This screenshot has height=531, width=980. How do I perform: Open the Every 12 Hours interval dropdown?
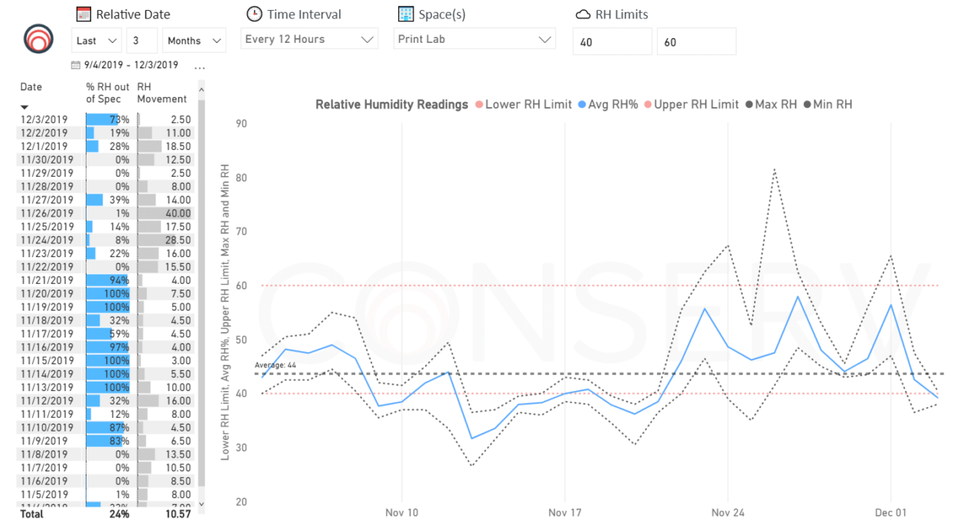309,38
